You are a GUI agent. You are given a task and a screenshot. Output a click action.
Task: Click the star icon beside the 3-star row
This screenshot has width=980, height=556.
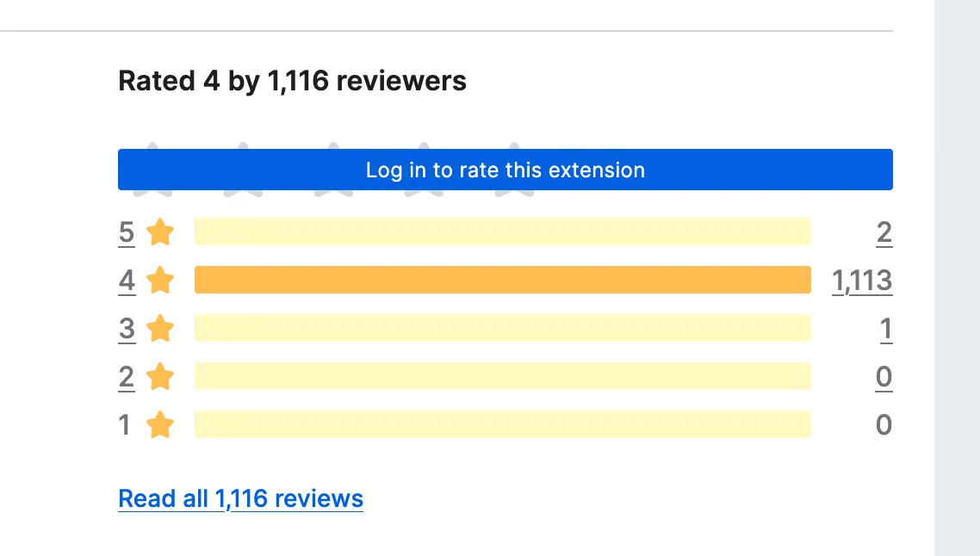tap(160, 328)
